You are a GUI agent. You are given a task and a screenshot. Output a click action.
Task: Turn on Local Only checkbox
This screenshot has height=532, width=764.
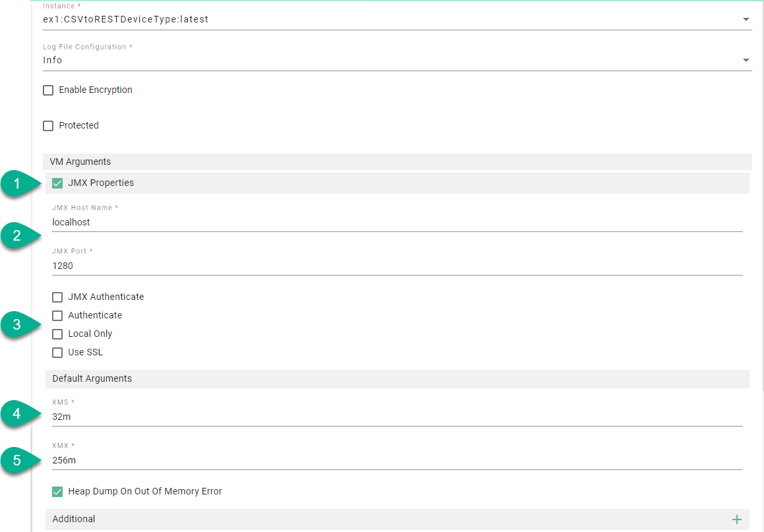click(x=57, y=334)
